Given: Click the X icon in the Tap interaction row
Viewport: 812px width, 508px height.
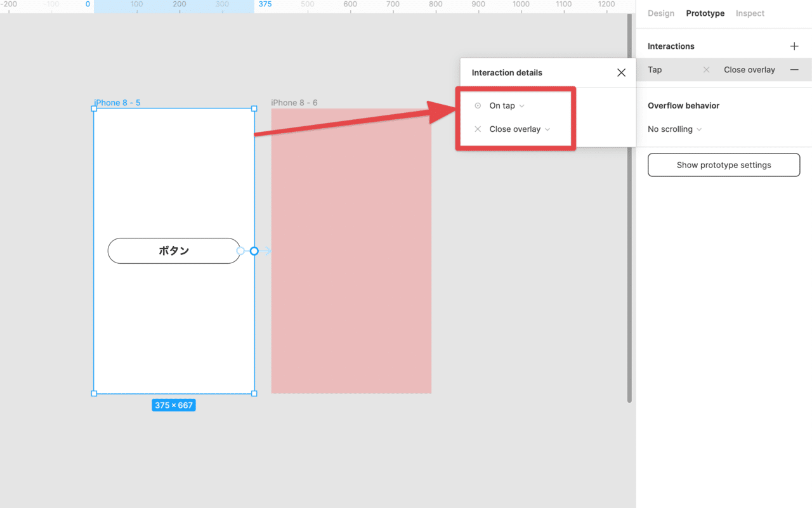Looking at the screenshot, I should [706, 70].
